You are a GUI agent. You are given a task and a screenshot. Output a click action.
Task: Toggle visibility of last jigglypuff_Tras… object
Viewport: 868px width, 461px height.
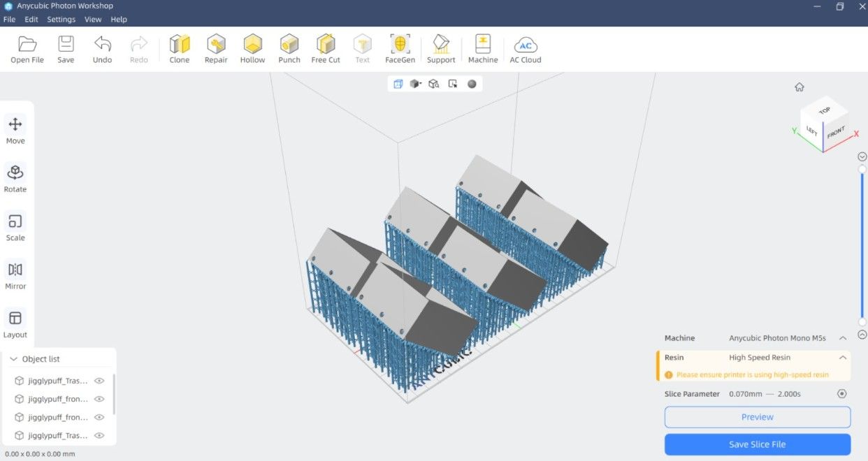pos(99,435)
